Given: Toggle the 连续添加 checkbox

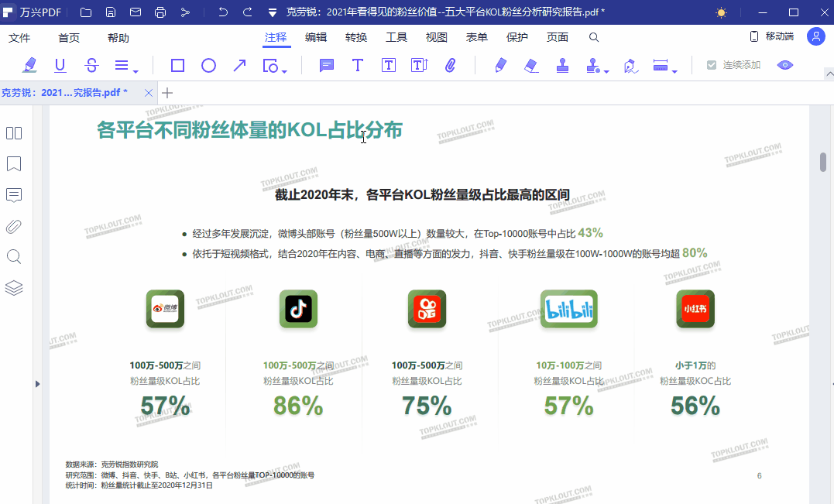Looking at the screenshot, I should [712, 65].
